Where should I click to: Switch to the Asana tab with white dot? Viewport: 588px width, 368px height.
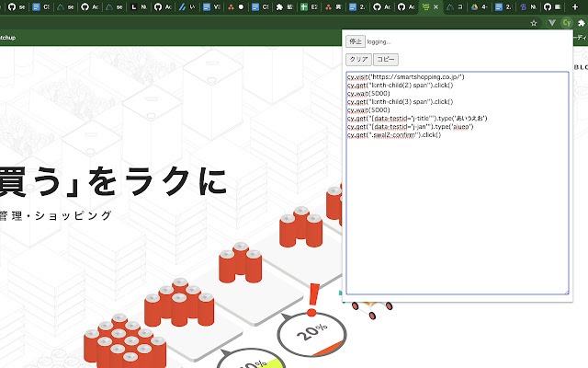pyautogui.click(x=236, y=6)
